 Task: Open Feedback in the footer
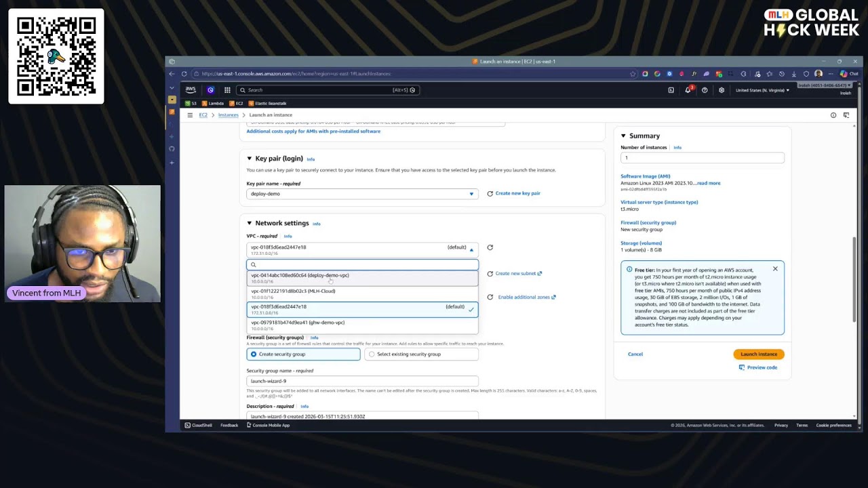(x=229, y=426)
